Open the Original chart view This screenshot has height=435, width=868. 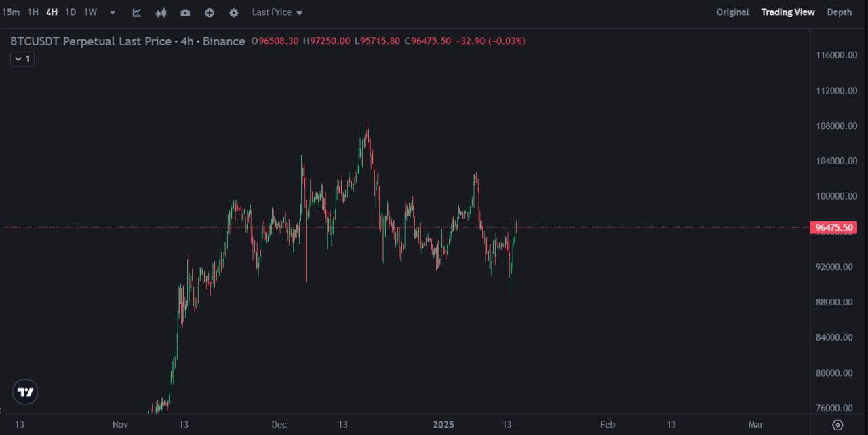[732, 12]
